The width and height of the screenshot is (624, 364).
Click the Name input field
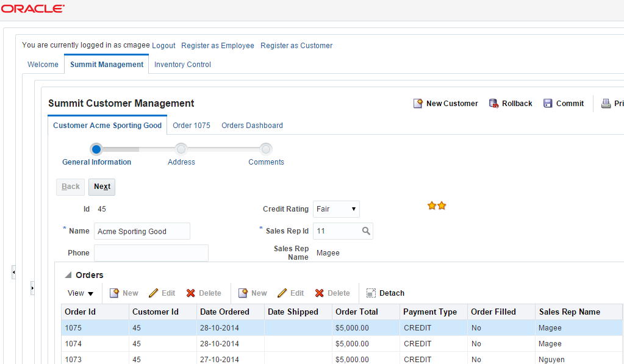pyautogui.click(x=142, y=231)
